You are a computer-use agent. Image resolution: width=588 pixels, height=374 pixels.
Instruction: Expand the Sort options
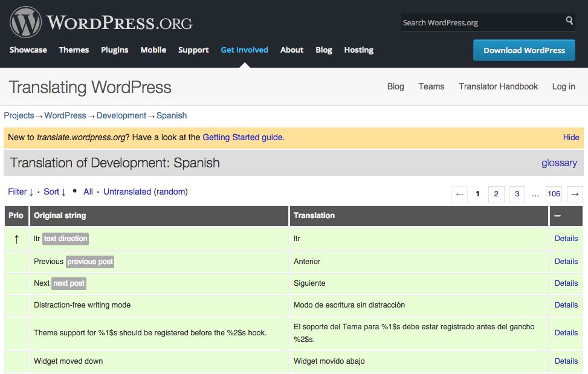pos(55,192)
